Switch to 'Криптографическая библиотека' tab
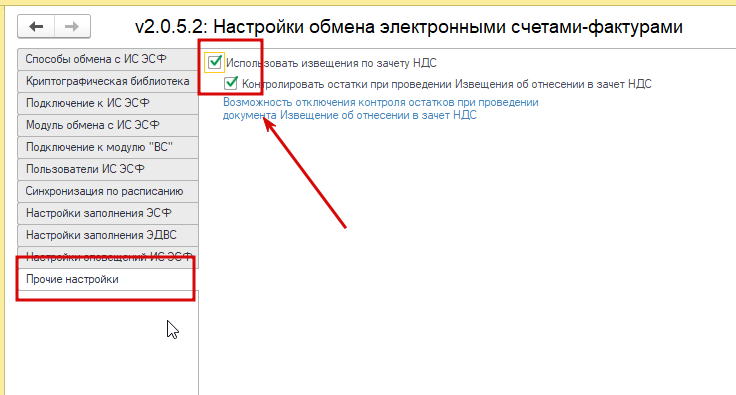The width and height of the screenshot is (736, 395). tap(107, 81)
